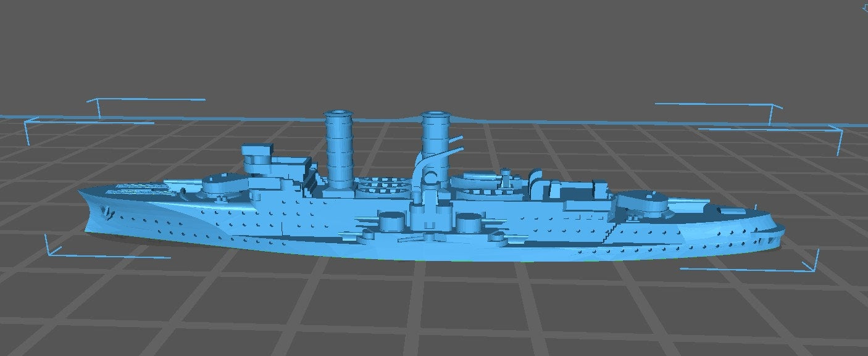Select the right midship secondary gun turret

(469, 221)
